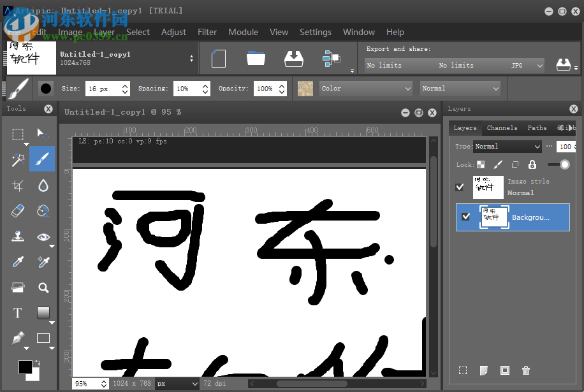Activate the Crop tool
This screenshot has width=584, height=392.
tap(18, 185)
